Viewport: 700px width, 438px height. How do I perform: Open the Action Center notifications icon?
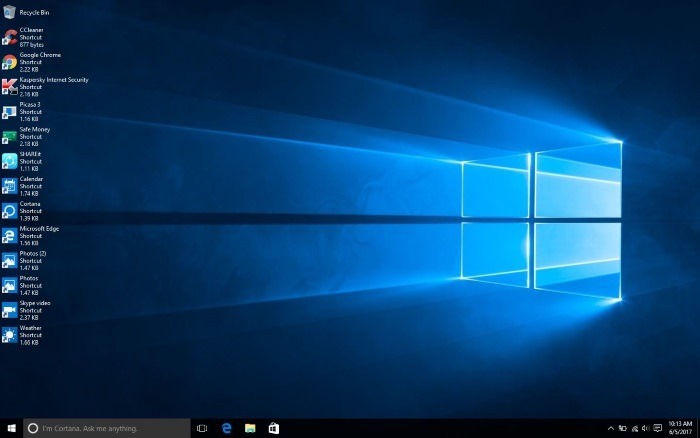coord(658,429)
